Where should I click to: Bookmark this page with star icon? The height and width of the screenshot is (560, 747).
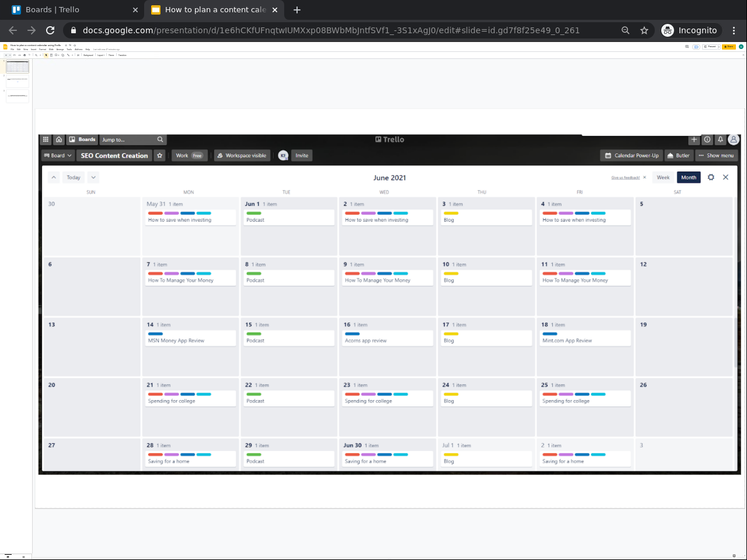point(644,30)
